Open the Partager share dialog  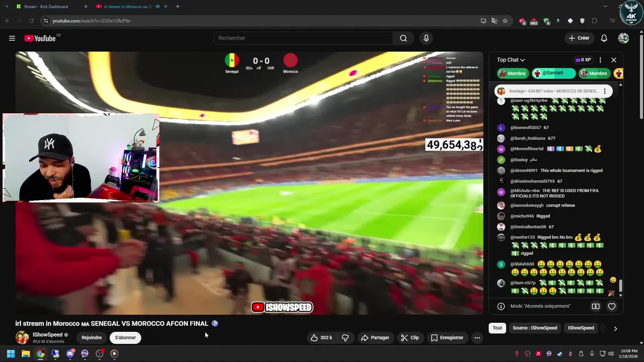(375, 338)
